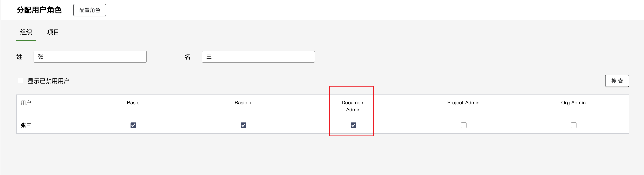Image resolution: width=644 pixels, height=175 pixels.
Task: Click the 名 input field containing 三
Action: click(x=258, y=57)
